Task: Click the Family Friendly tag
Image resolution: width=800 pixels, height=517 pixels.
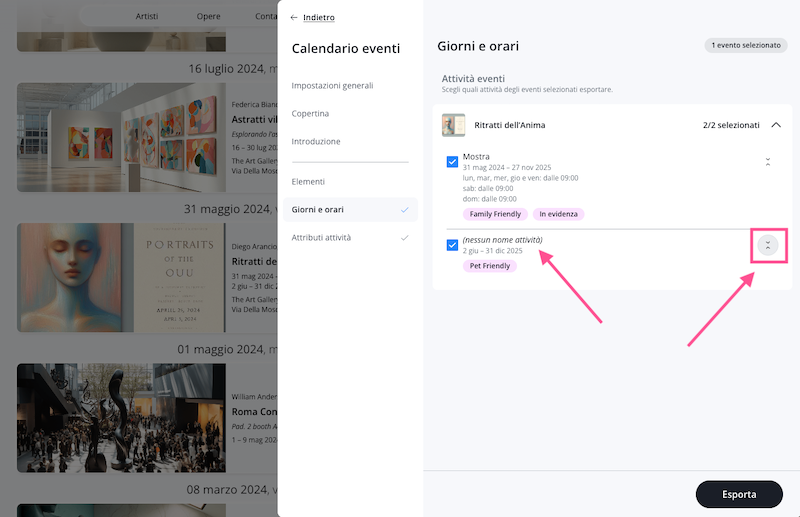Action: (494, 214)
